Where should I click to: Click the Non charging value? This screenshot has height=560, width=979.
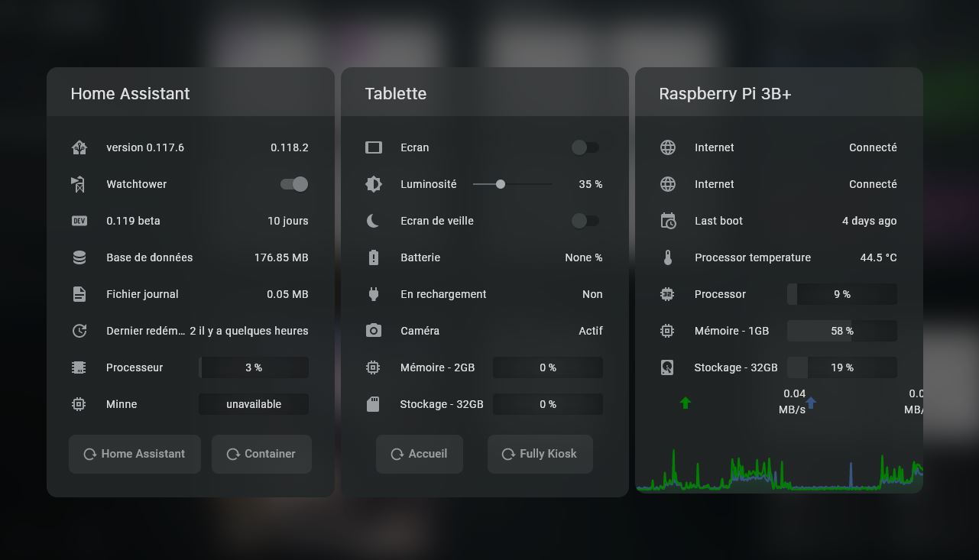point(592,294)
